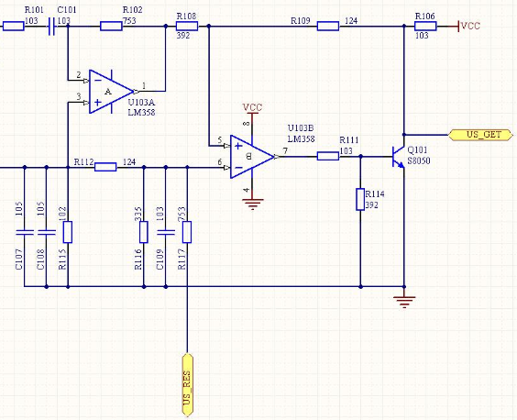Screen dimensions: 517x420
Task: Click resistor R102 symbol
Action: 111,26
